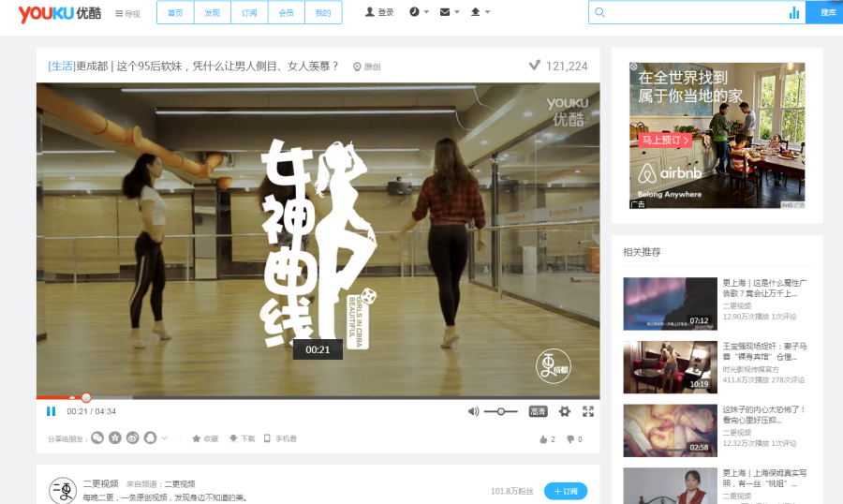Expand the upload arrow dropdown
Image resolution: width=843 pixels, height=504 pixels.
click(481, 12)
